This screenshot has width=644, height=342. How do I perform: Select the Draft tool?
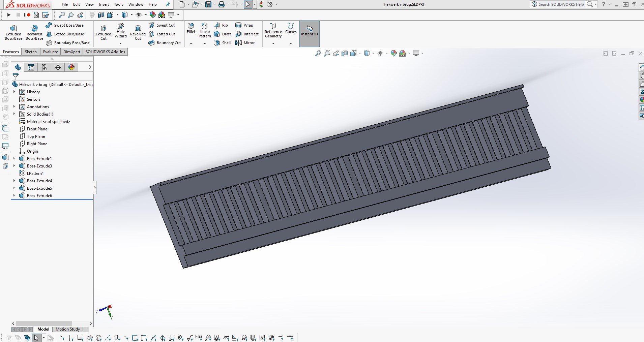pos(223,34)
